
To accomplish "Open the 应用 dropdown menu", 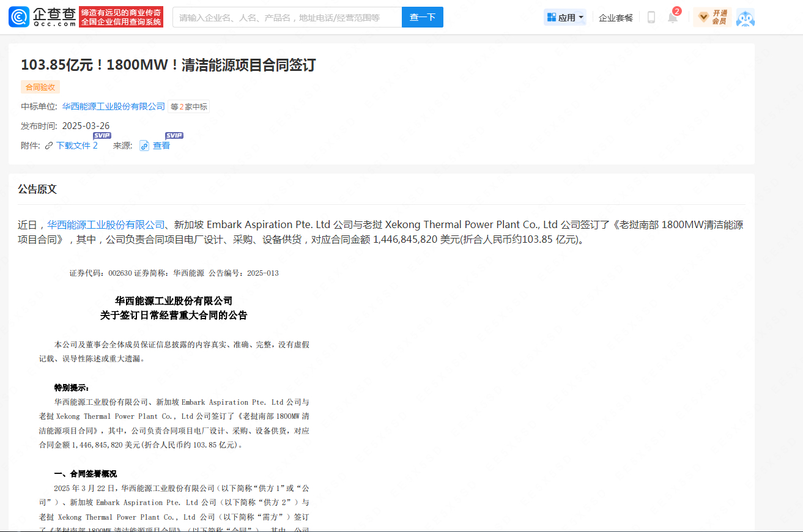I will click(565, 17).
